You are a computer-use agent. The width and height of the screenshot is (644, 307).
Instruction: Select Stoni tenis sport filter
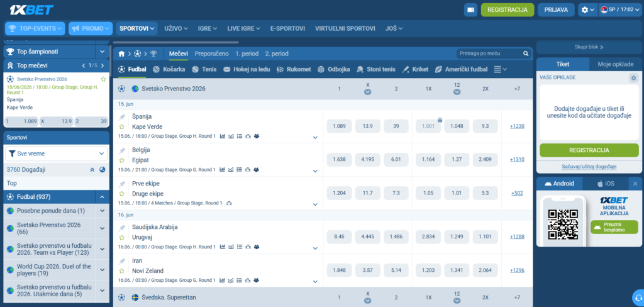click(376, 69)
